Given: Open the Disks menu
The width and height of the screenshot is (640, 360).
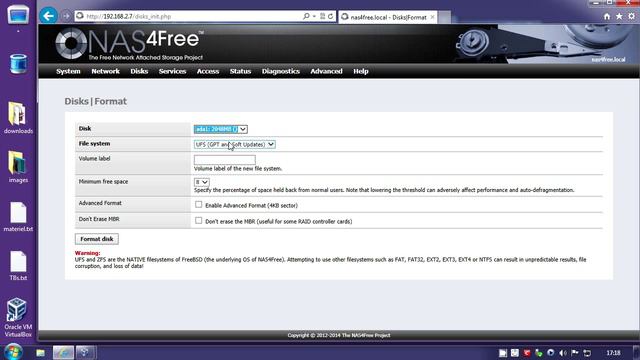Looking at the screenshot, I should tap(139, 71).
